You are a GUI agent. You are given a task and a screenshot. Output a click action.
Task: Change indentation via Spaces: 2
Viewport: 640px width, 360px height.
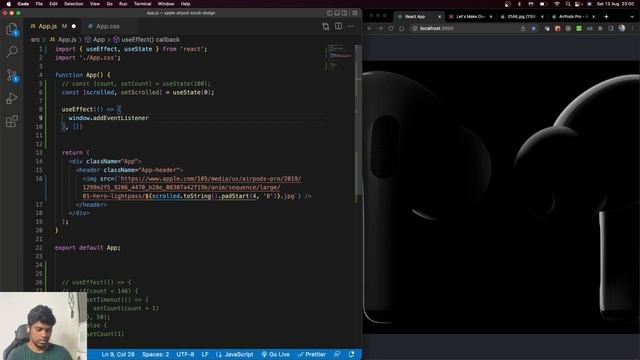[x=156, y=354]
